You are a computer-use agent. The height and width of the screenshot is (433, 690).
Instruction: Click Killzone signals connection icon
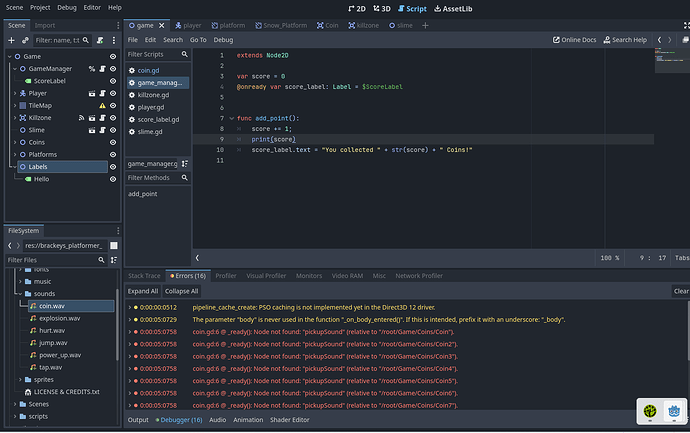coord(81,118)
